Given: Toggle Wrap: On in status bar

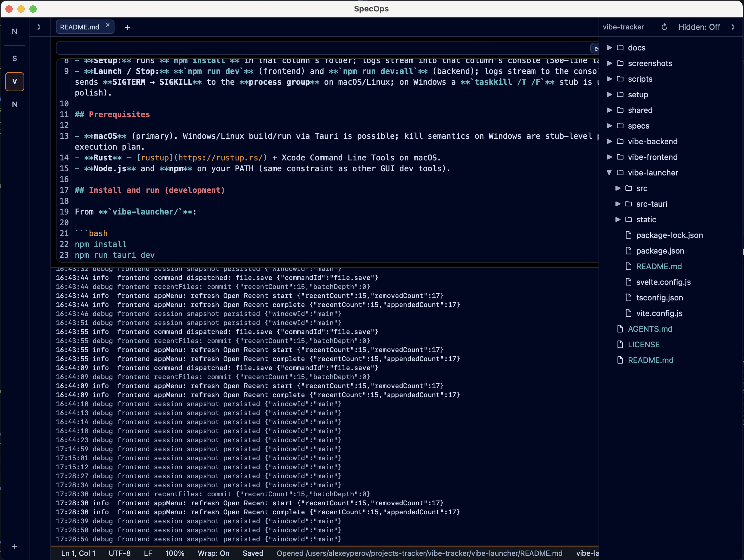Looking at the screenshot, I should [x=213, y=553].
